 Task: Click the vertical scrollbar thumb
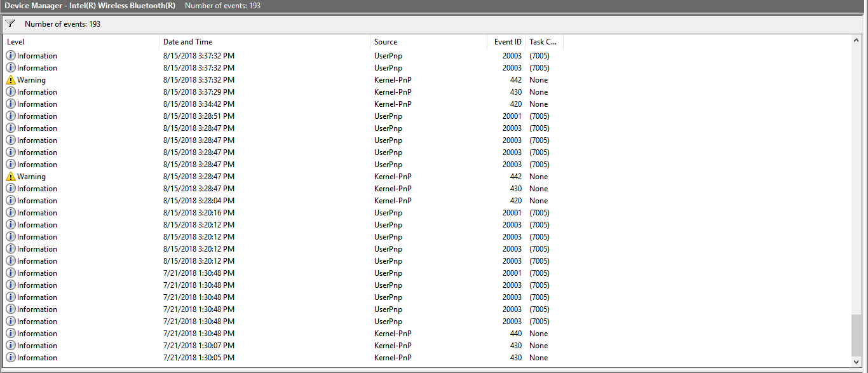[x=857, y=335]
